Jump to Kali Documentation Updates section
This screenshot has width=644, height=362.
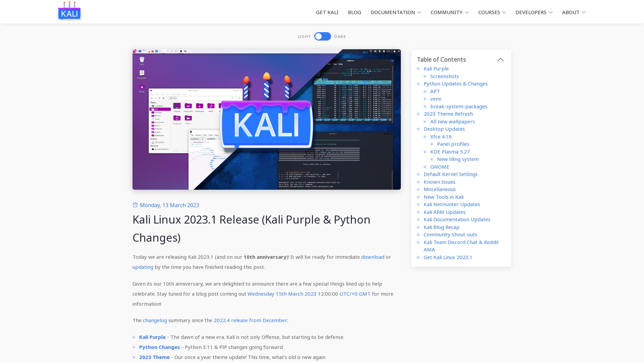(x=457, y=219)
